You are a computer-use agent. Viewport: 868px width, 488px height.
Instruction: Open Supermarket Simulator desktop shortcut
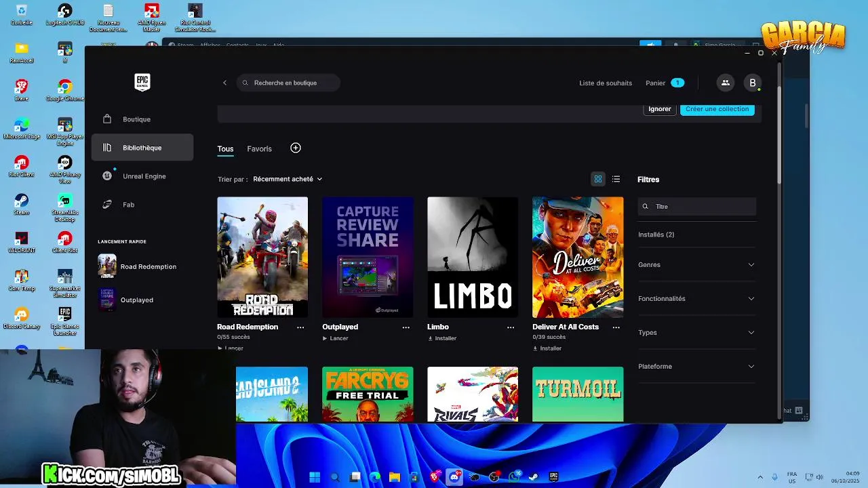pos(65,283)
